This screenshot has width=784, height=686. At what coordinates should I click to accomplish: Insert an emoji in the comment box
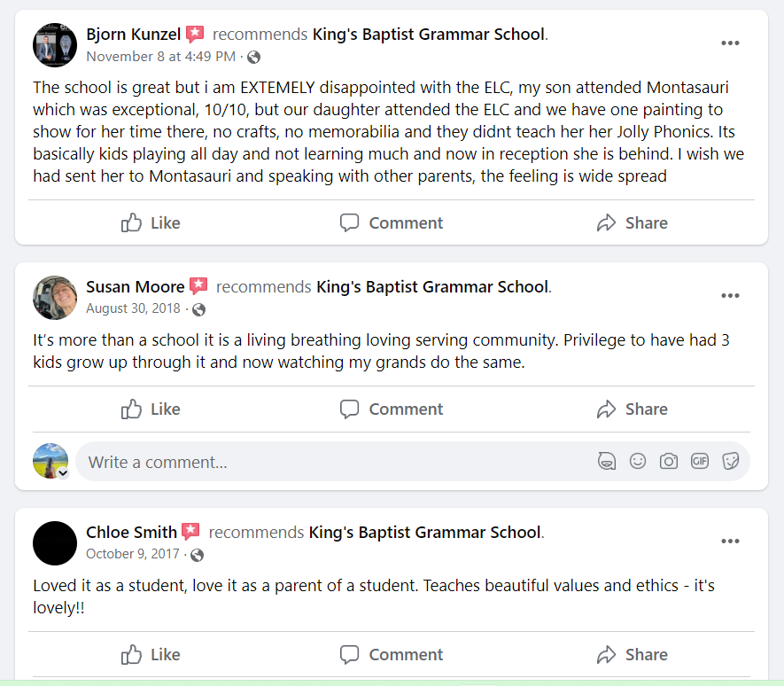(x=638, y=462)
